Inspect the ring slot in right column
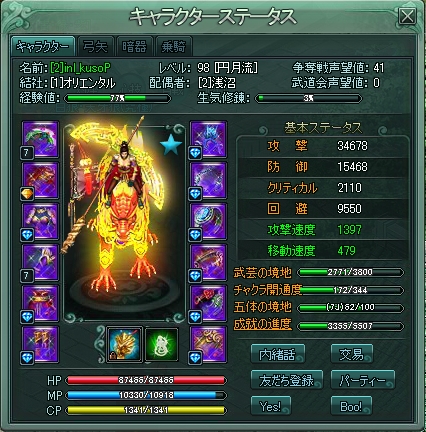This screenshot has width=426, height=432. 209,221
